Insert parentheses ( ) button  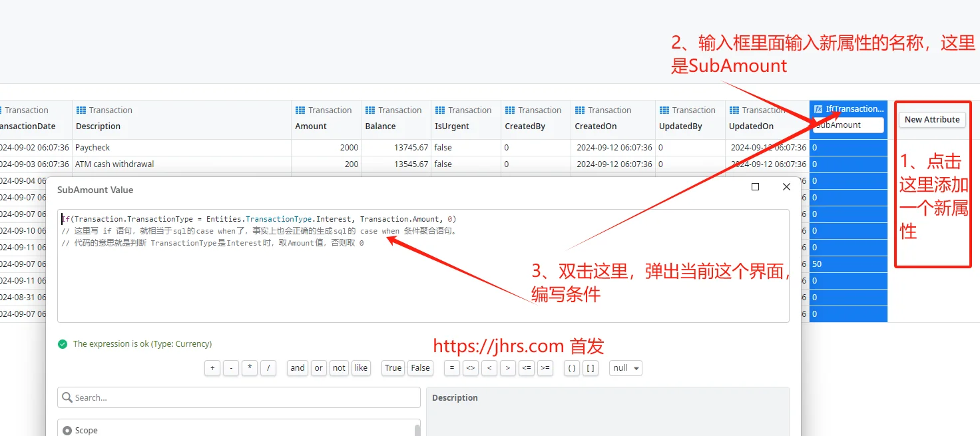[x=572, y=368]
